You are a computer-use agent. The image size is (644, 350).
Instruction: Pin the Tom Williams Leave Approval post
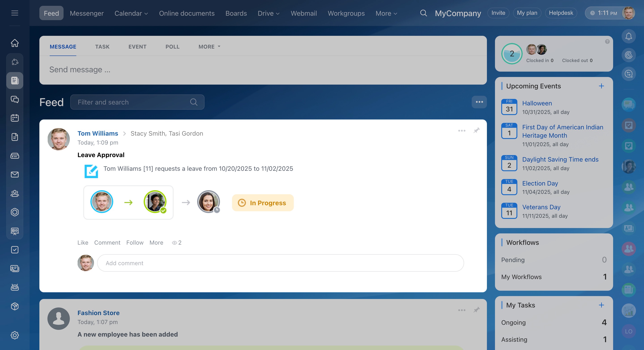pyautogui.click(x=476, y=130)
